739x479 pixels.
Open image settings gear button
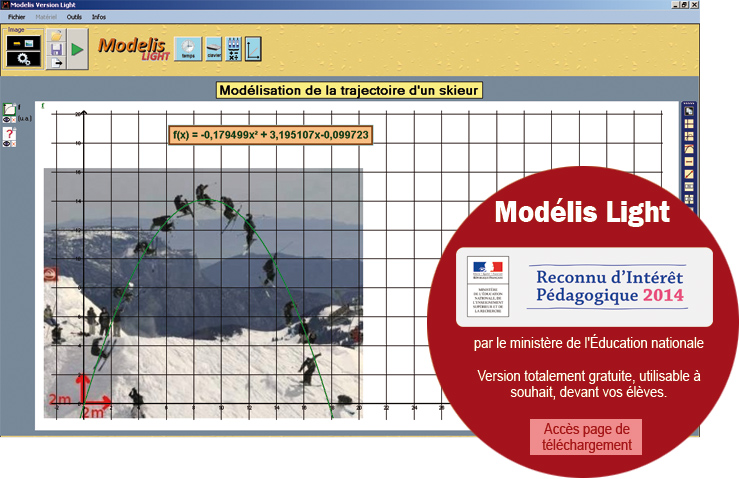point(23,59)
